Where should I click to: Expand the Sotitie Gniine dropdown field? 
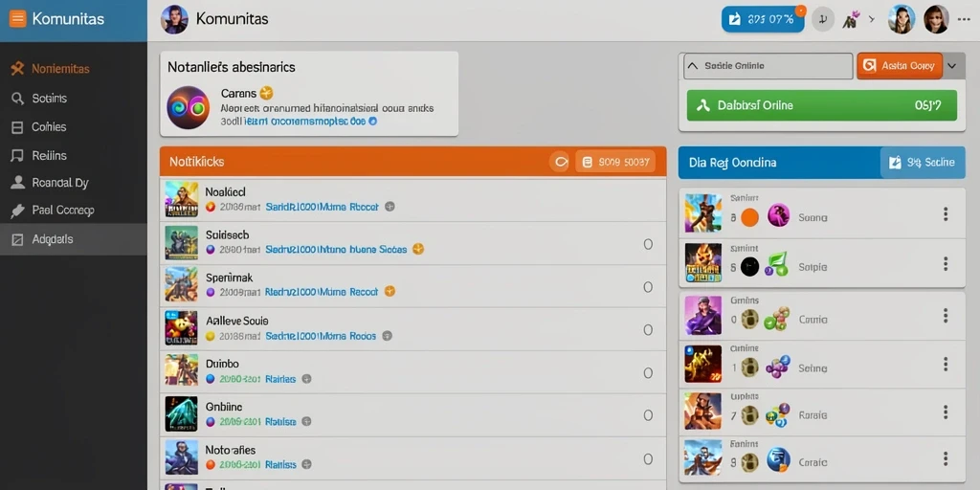(x=768, y=66)
